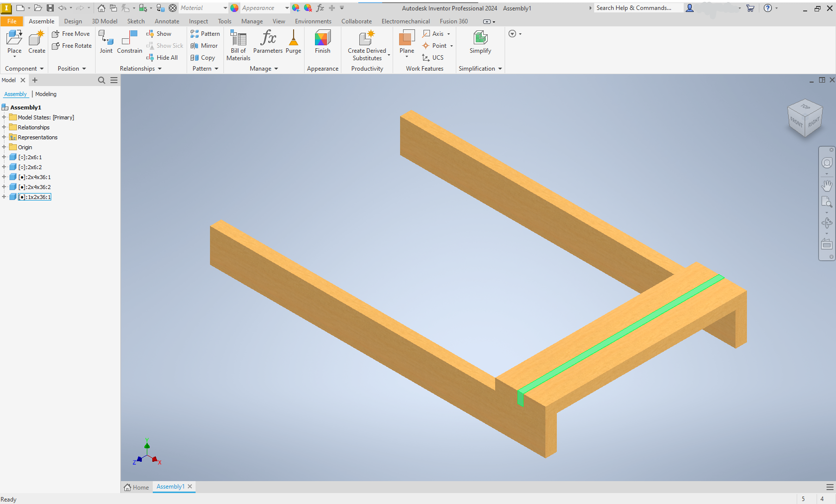The height and width of the screenshot is (504, 836).
Task: Expand the 2x6:1 component node
Action: pyautogui.click(x=4, y=157)
